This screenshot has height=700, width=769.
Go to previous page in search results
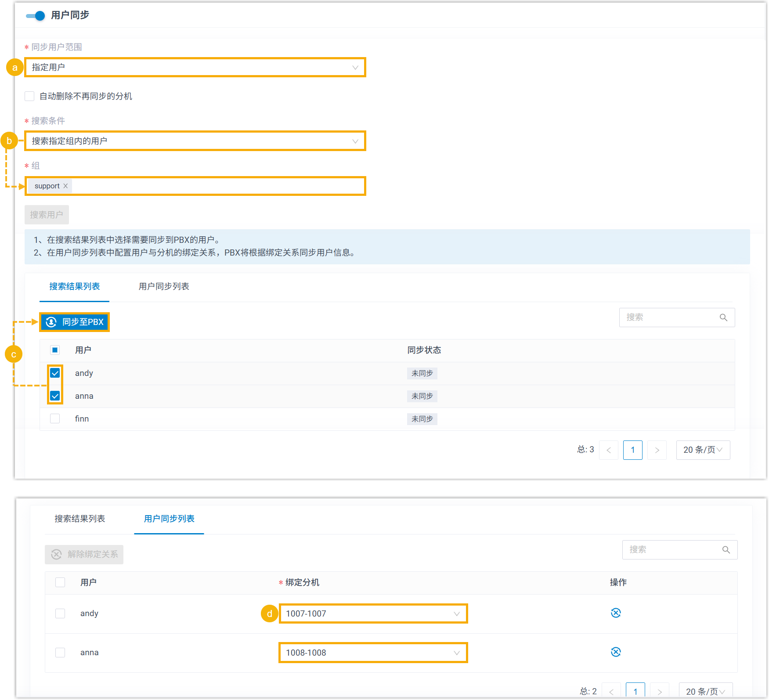(x=609, y=450)
